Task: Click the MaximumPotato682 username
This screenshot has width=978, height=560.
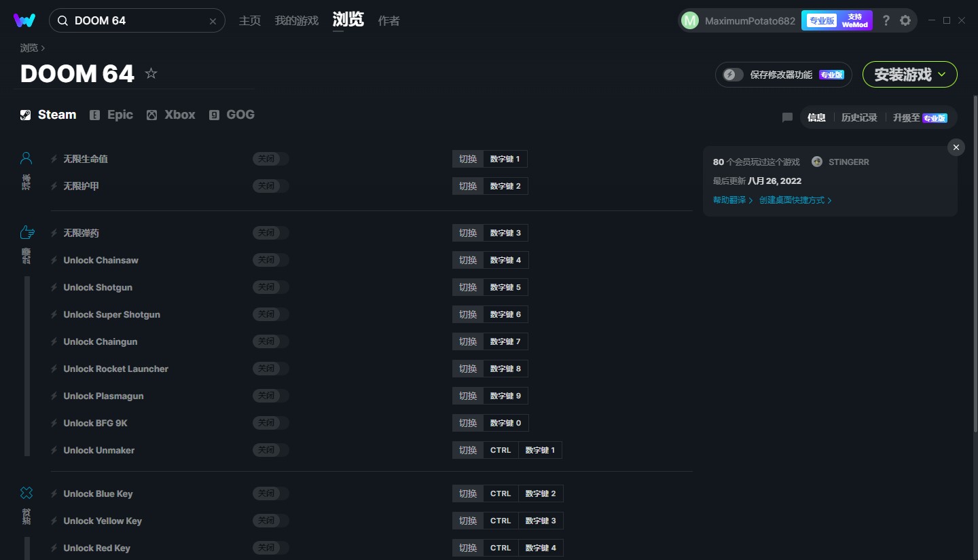Action: pos(750,21)
